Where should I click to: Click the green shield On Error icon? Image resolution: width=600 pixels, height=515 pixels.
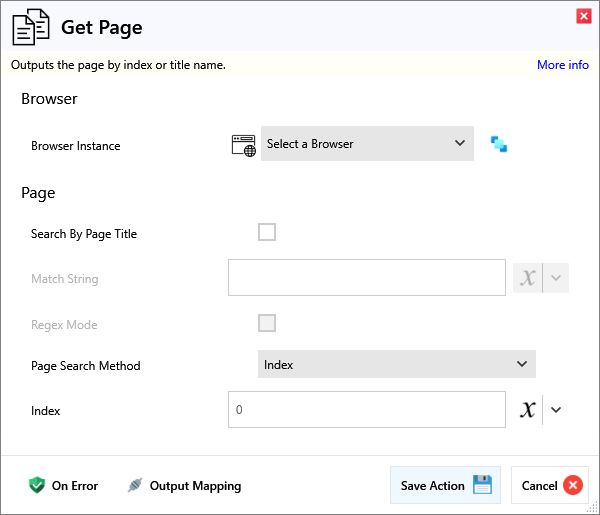[37, 485]
